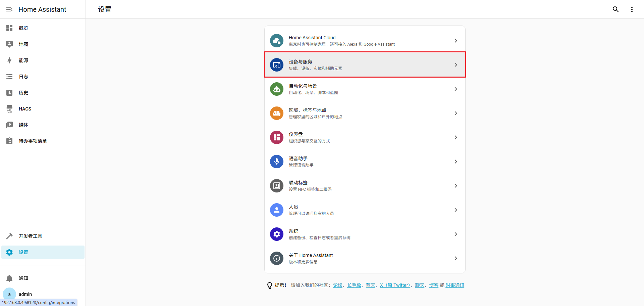The height and width of the screenshot is (306, 644).
Task: Collapse the sidebar with the hamburger toggle
Action: click(x=9, y=9)
